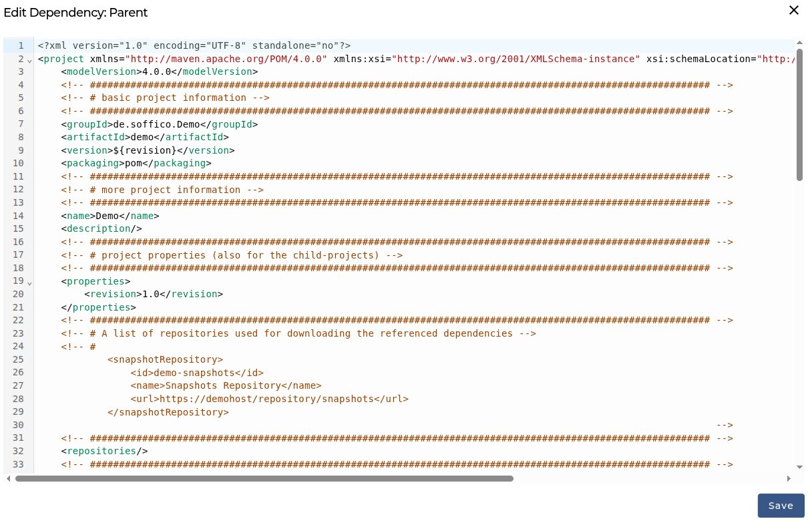Click the opening snapshotRepository tag
The image size is (812, 525).
165,359
